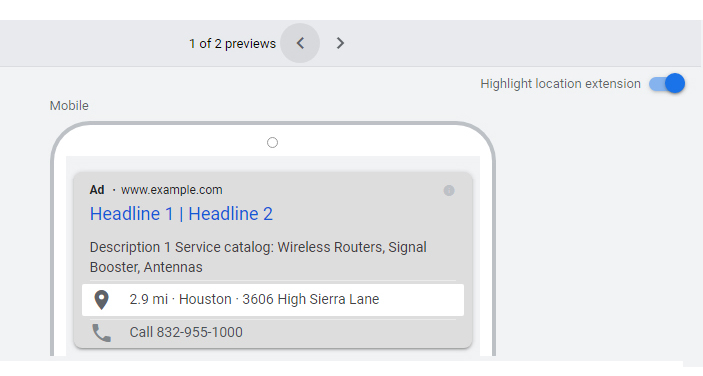703x376 pixels.
Task: Click the www.example.com display URL
Action: click(x=172, y=190)
